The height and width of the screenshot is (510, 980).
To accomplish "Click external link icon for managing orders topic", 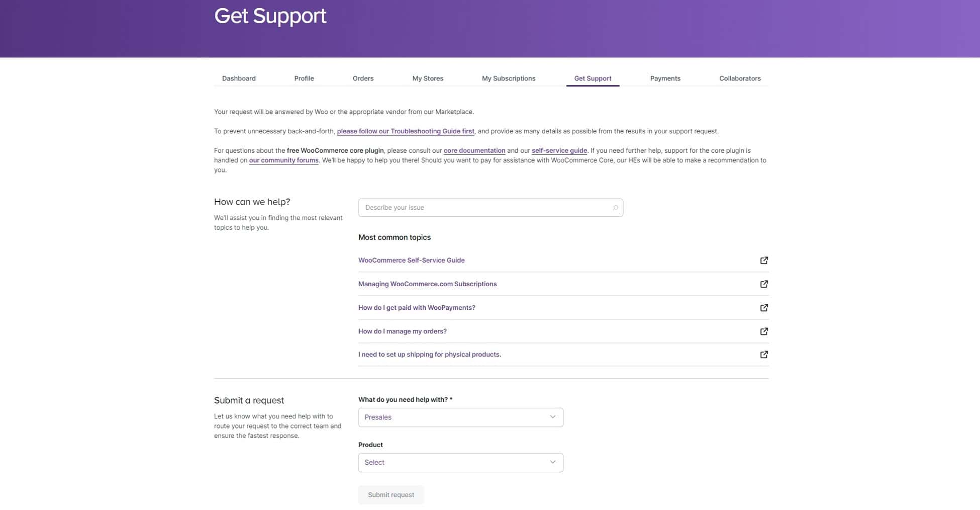I will (764, 331).
